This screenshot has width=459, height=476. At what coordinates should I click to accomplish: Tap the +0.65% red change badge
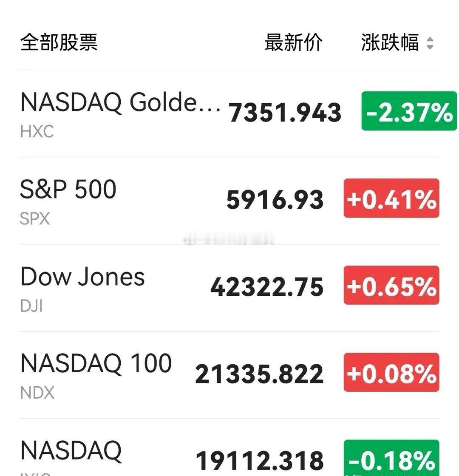(391, 285)
